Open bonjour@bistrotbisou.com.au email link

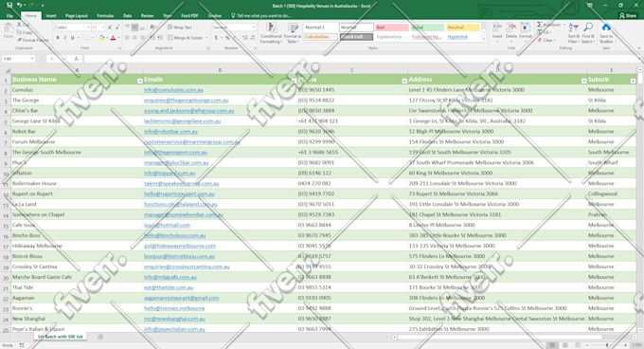pyautogui.click(x=179, y=256)
